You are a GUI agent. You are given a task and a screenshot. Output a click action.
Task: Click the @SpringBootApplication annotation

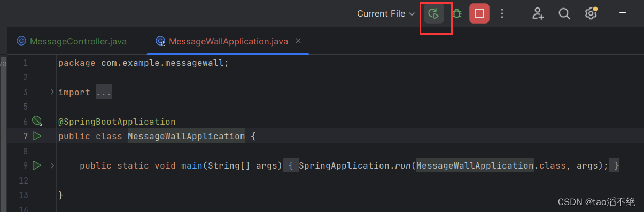[x=117, y=122]
